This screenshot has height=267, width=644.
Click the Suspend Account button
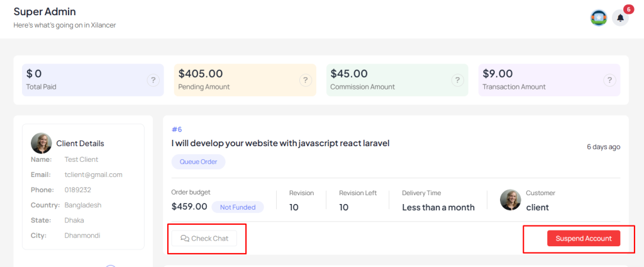584,238
